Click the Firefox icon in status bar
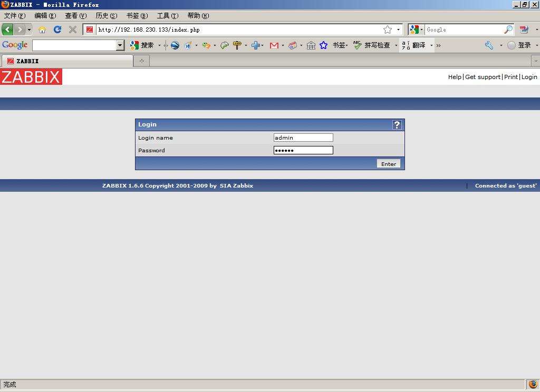Viewport: 540px width, 392px height. click(x=533, y=384)
